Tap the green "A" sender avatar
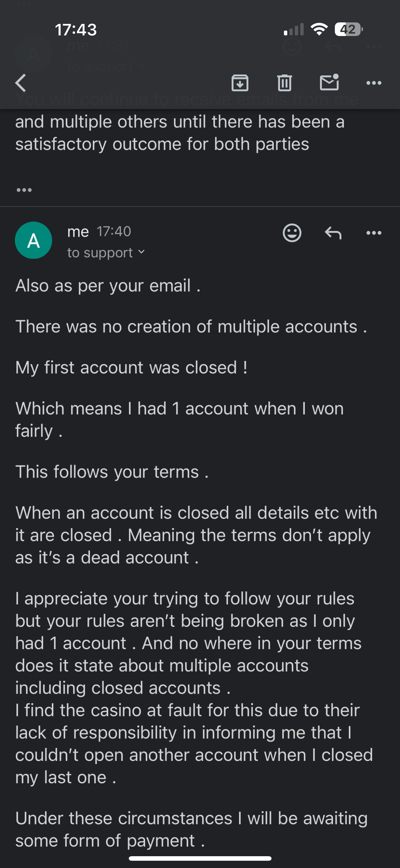The image size is (400, 868). [33, 240]
